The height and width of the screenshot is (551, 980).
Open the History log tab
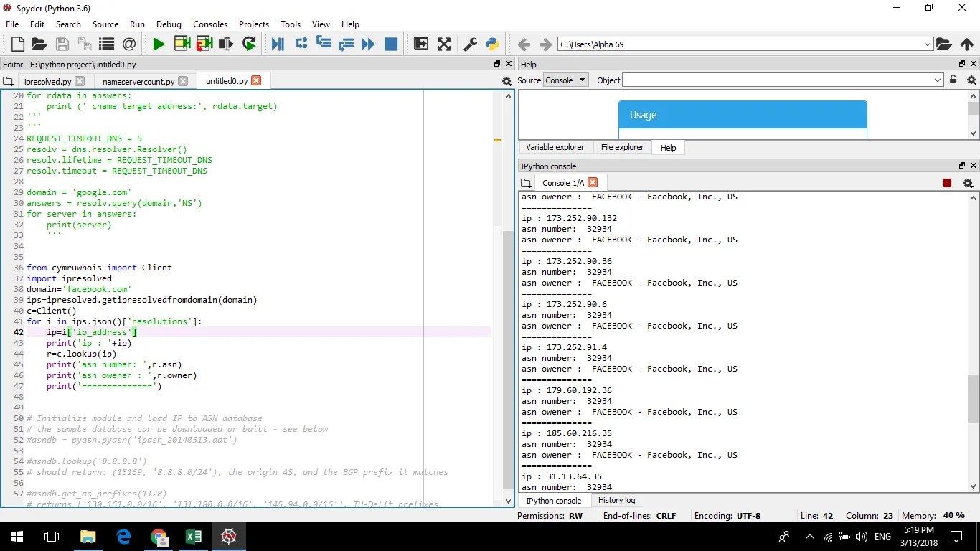tap(616, 500)
